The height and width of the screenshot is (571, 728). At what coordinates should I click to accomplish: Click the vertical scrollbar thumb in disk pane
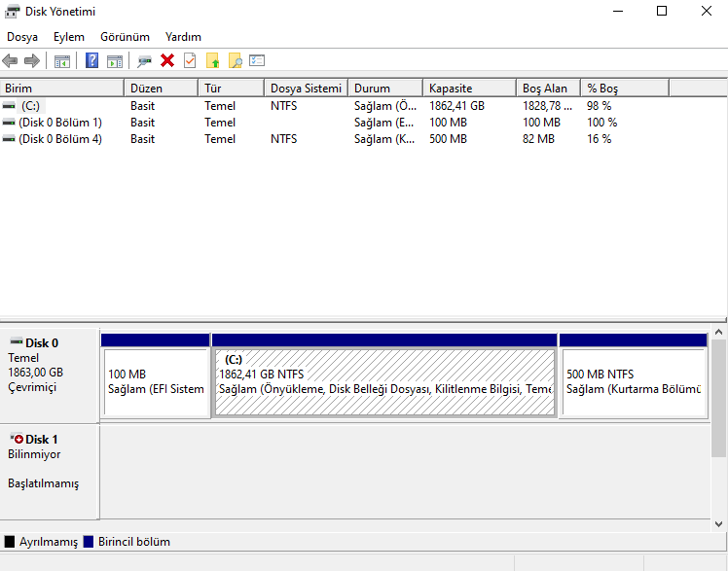coord(718,398)
